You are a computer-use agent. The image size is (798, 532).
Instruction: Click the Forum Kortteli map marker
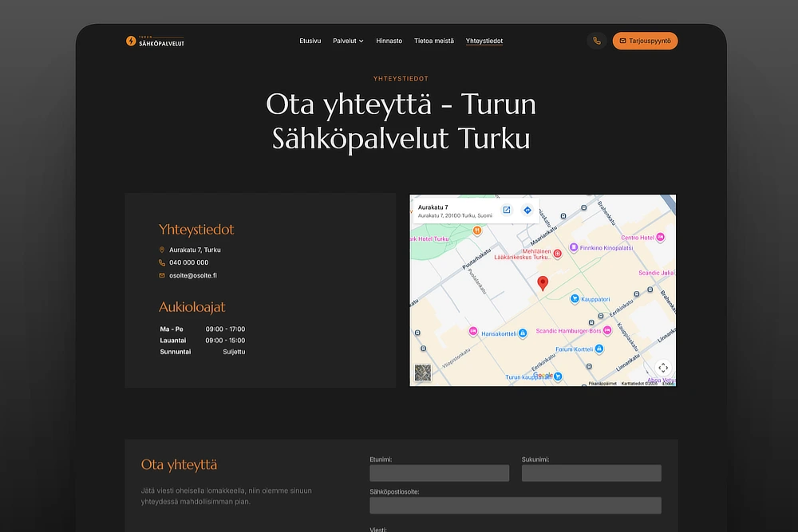pyautogui.click(x=599, y=349)
